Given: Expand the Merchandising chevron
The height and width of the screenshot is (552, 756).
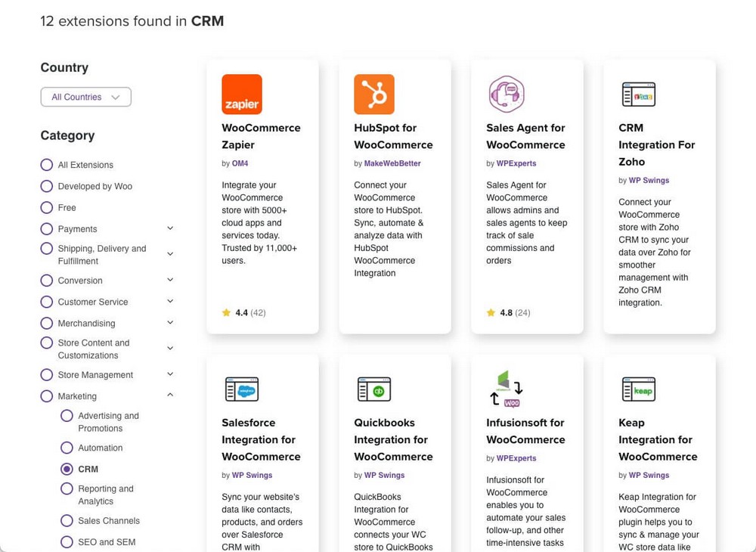Looking at the screenshot, I should pos(170,323).
